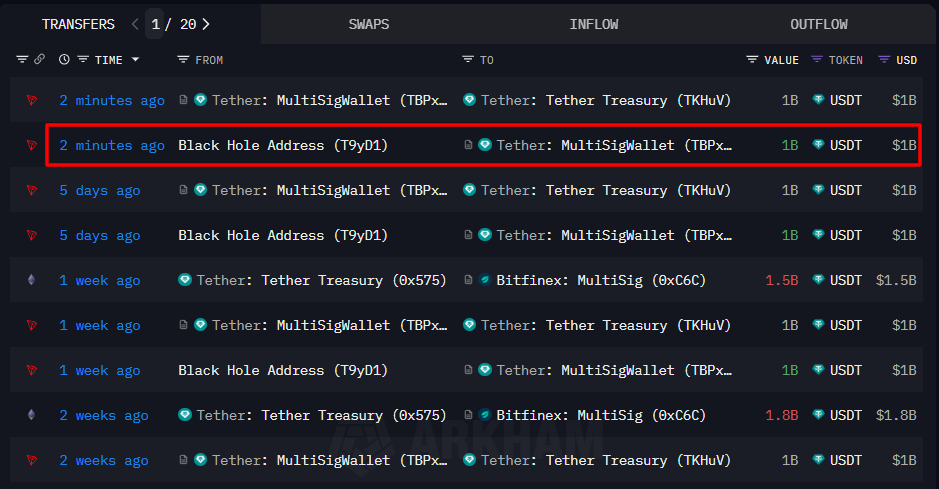Click the TIME column header label
The height and width of the screenshot is (489, 939).
[108, 60]
